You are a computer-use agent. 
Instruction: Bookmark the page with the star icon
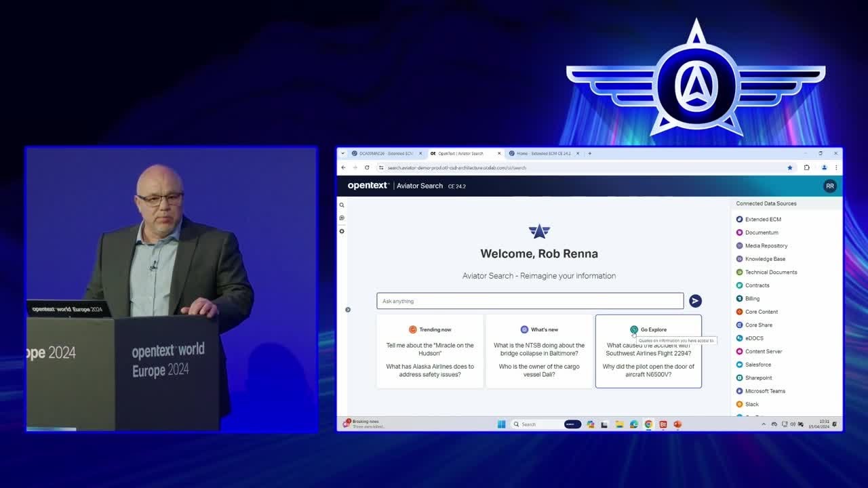(789, 167)
